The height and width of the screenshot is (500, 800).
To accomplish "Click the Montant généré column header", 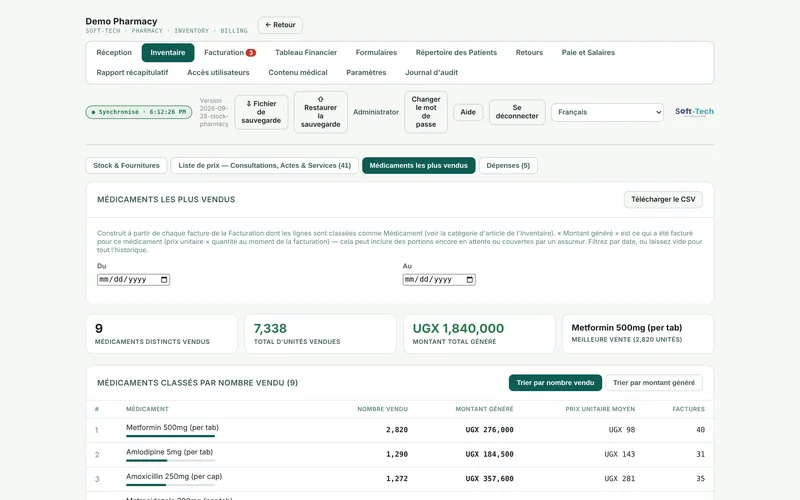I will tap(484, 409).
